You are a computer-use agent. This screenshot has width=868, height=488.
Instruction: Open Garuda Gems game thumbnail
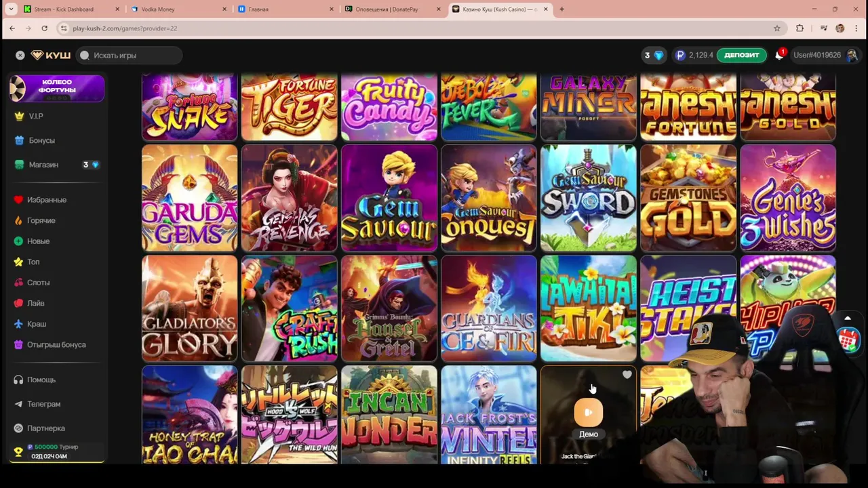[190, 198]
